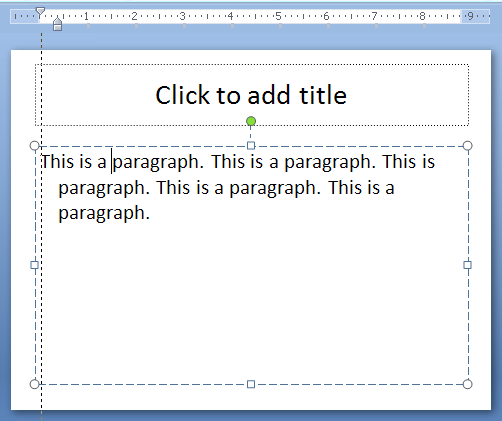Click the number 7 on the ruler
The height and width of the screenshot is (421, 502).
[x=374, y=16]
